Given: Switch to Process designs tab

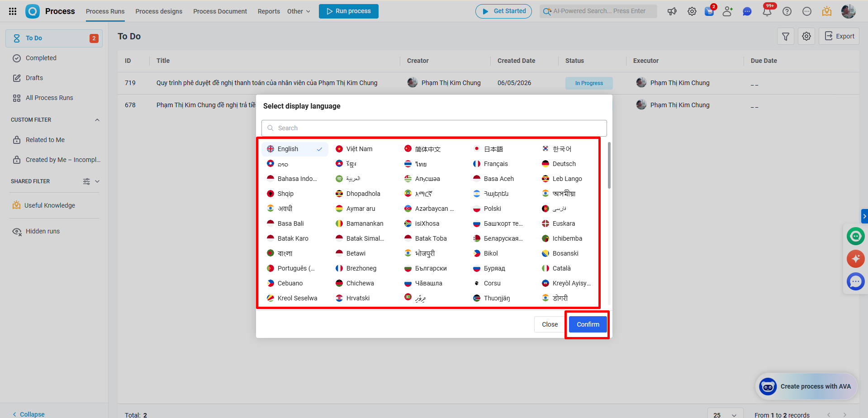Looking at the screenshot, I should point(159,11).
